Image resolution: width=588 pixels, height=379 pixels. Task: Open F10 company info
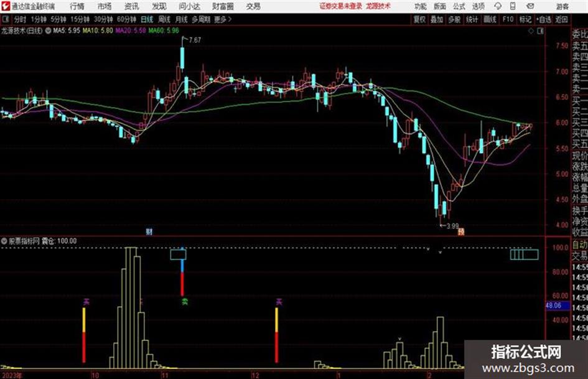point(508,19)
